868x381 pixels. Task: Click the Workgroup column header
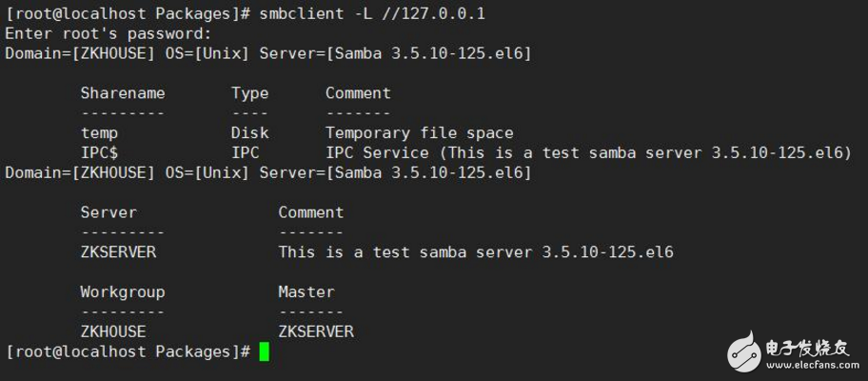122,291
